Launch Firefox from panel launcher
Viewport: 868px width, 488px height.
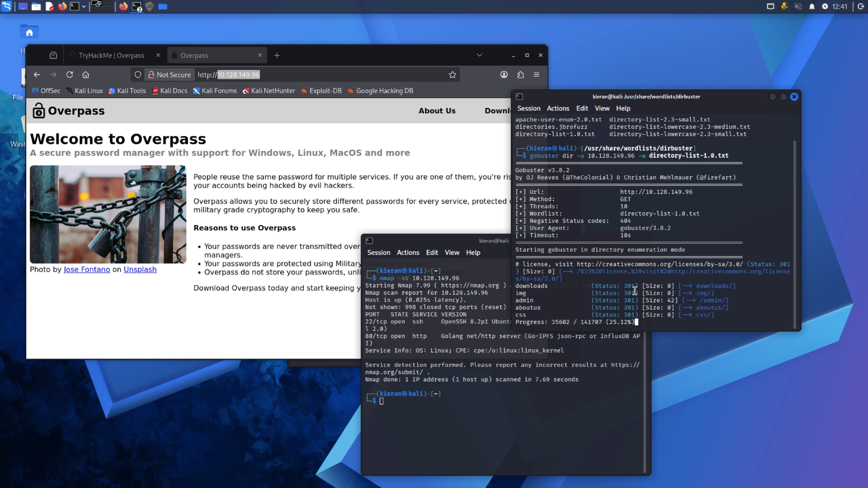click(x=62, y=6)
